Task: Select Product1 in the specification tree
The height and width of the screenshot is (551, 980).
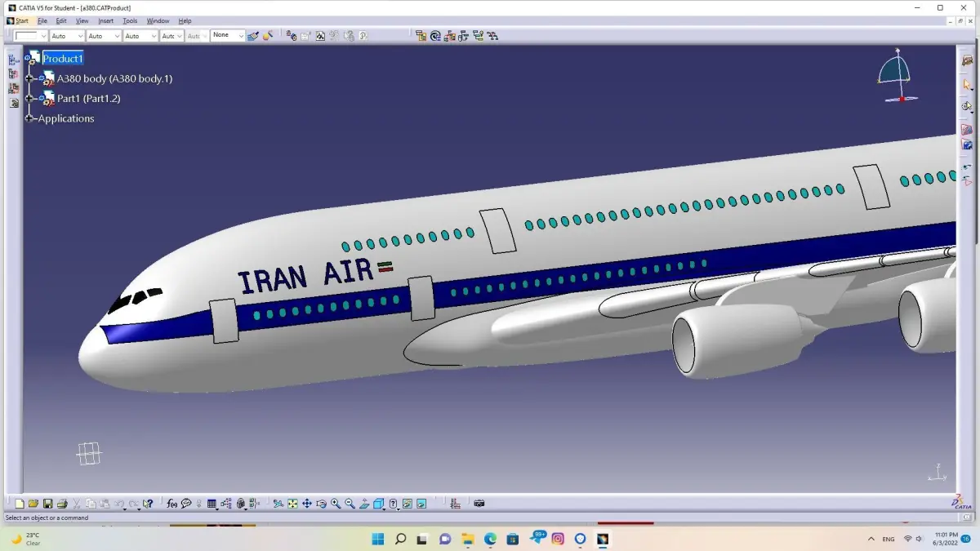Action: click(63, 59)
